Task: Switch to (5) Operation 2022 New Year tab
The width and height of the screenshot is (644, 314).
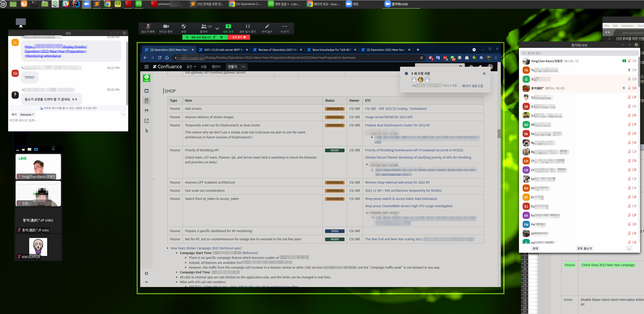Action: tap(386, 50)
